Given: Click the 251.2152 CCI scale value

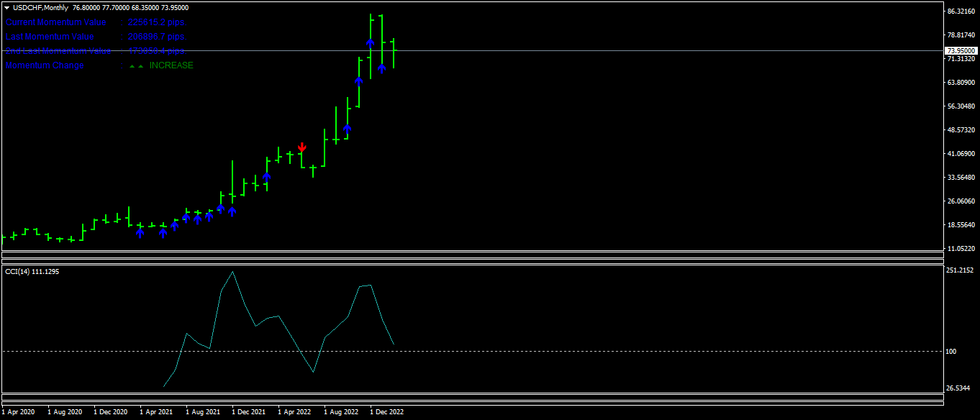Looking at the screenshot, I should (961, 270).
